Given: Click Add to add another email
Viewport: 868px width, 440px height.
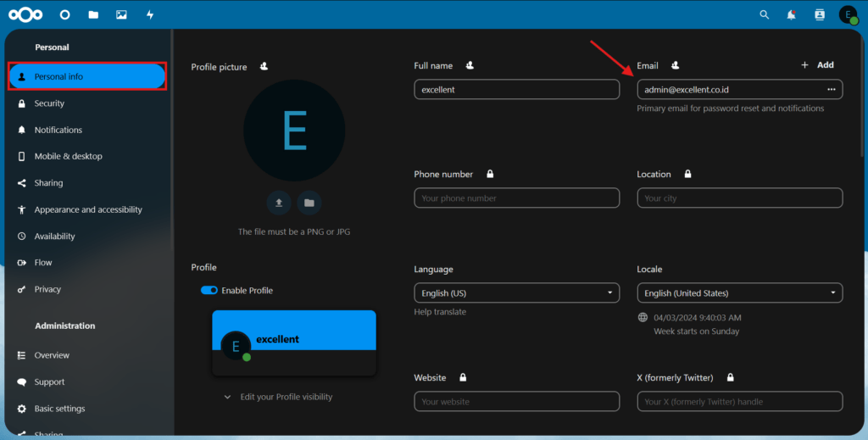Looking at the screenshot, I should (x=818, y=65).
